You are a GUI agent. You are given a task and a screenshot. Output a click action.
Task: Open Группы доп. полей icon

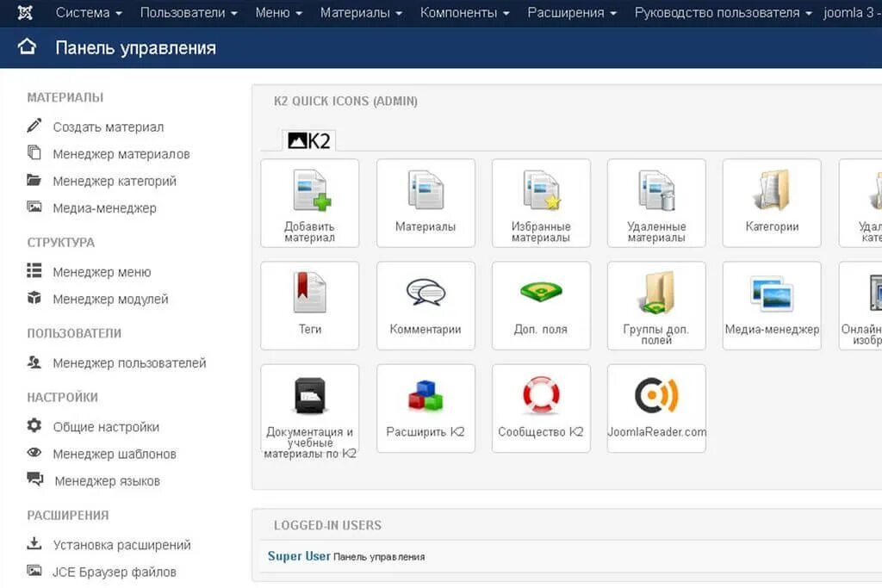(656, 306)
